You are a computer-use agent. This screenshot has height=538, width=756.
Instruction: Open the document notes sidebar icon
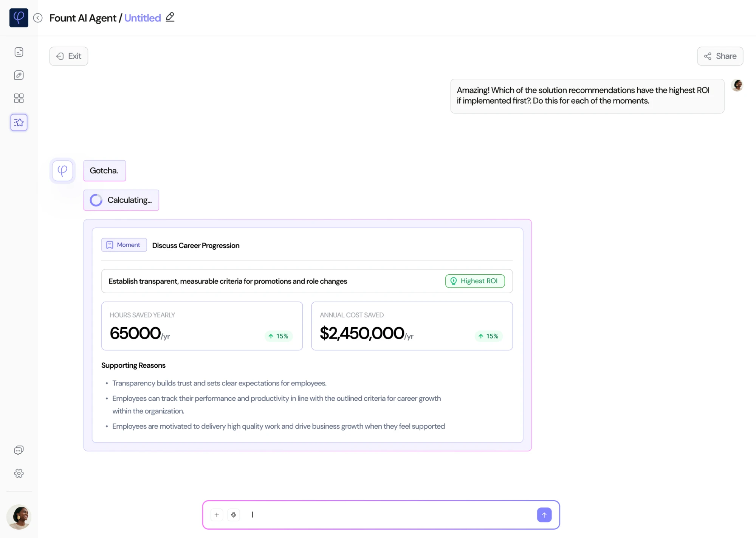click(19, 52)
